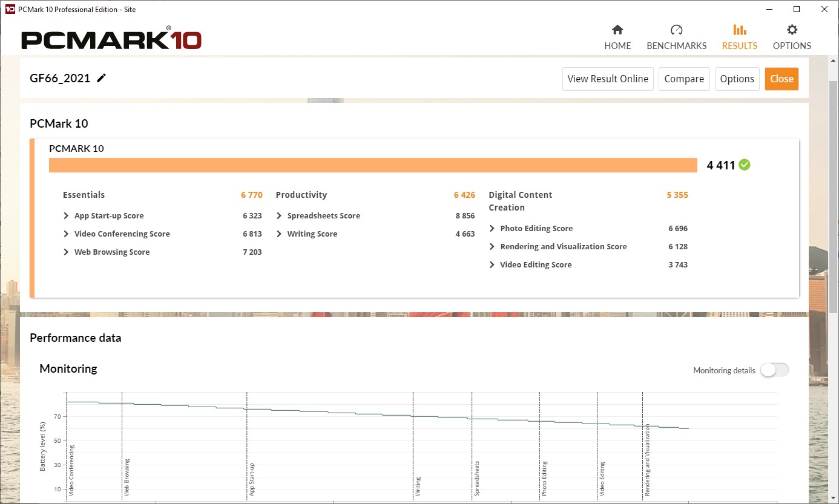Click the Photo Editing marker on the chart
Viewport: 839px width, 504px height.
(544, 479)
